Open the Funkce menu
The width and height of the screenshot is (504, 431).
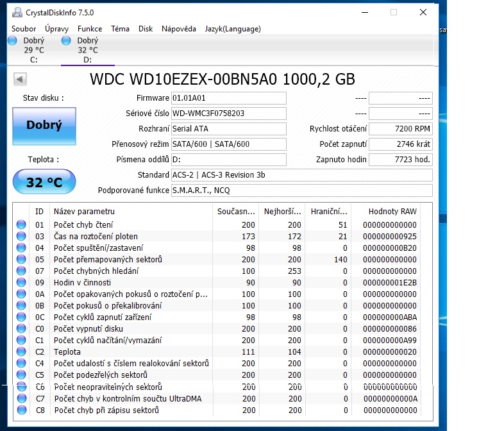[x=90, y=29]
